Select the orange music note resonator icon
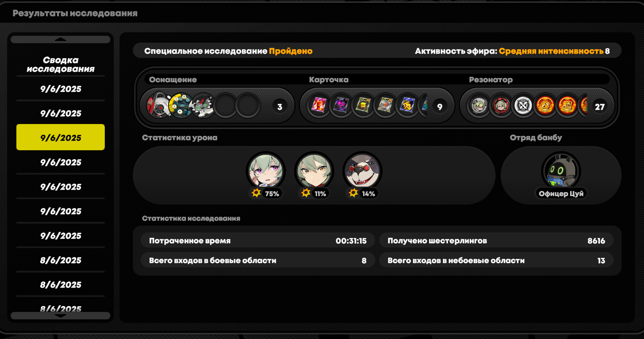Viewport: 644px width, 339px height. 545,105
